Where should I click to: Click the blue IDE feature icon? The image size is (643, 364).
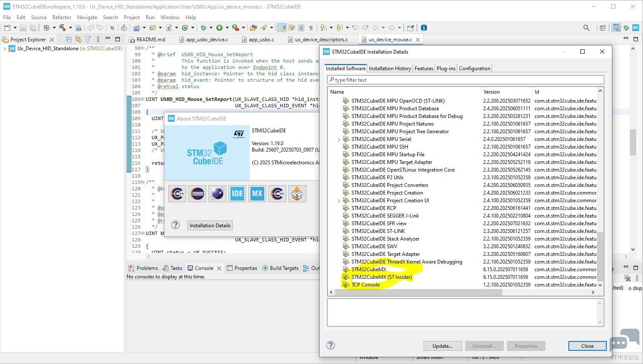pyautogui.click(x=237, y=194)
